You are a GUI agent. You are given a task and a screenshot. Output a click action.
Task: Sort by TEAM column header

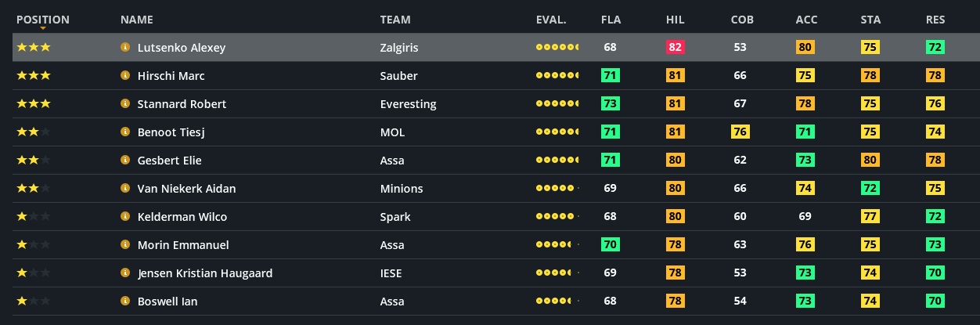point(395,20)
